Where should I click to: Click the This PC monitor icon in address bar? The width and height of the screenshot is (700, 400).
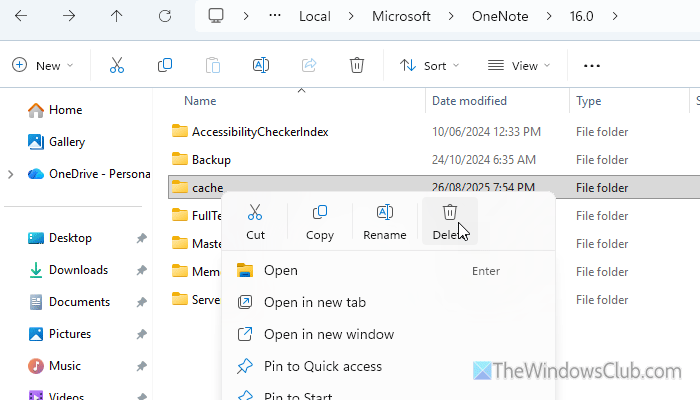(216, 16)
